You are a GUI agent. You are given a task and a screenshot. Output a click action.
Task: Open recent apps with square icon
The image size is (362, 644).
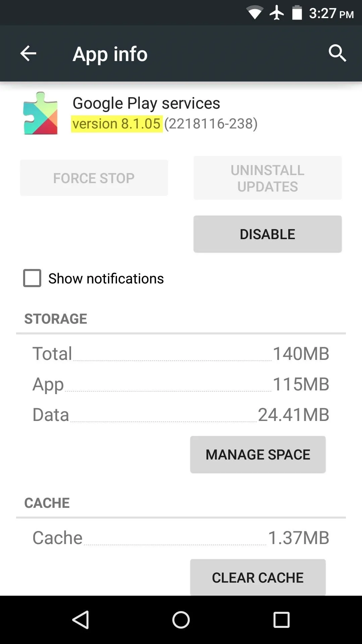(281, 620)
